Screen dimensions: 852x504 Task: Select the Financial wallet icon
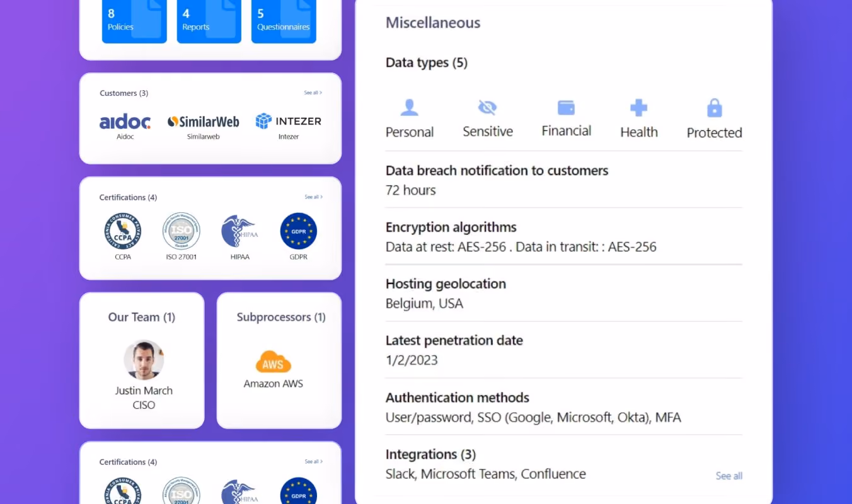coord(567,108)
